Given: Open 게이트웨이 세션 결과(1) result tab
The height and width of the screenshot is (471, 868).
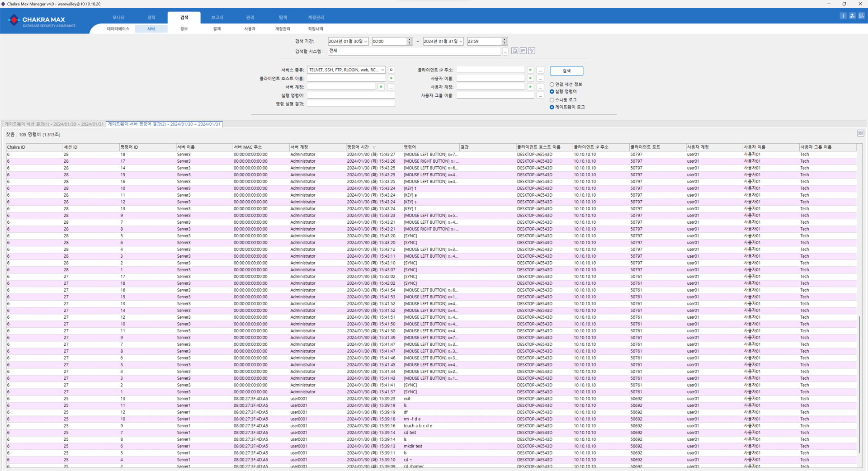Looking at the screenshot, I should [x=54, y=124].
